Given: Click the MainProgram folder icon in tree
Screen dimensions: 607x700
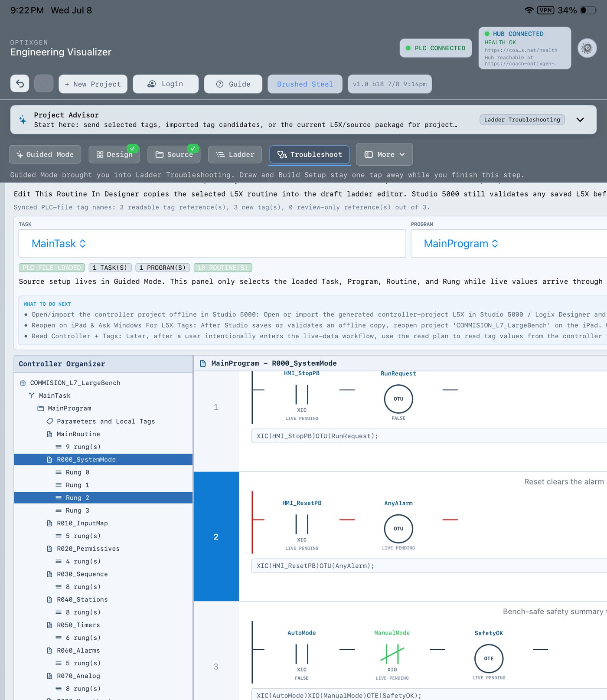Looking at the screenshot, I should (x=41, y=408).
